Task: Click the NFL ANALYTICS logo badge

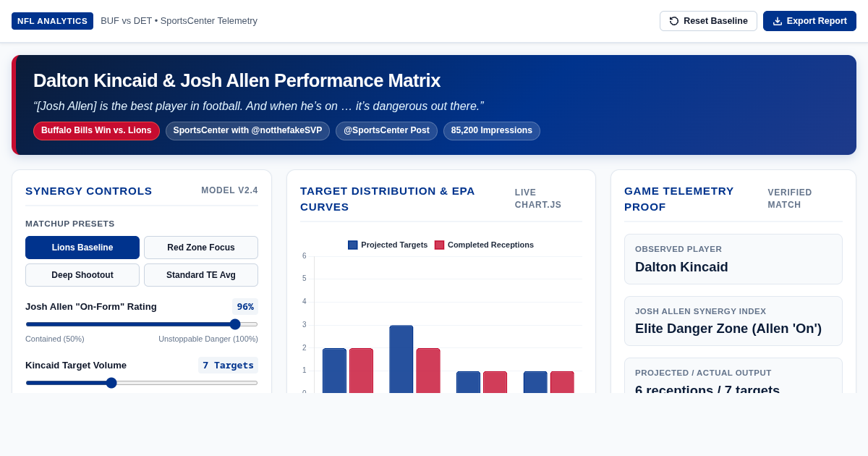Action: (52, 21)
